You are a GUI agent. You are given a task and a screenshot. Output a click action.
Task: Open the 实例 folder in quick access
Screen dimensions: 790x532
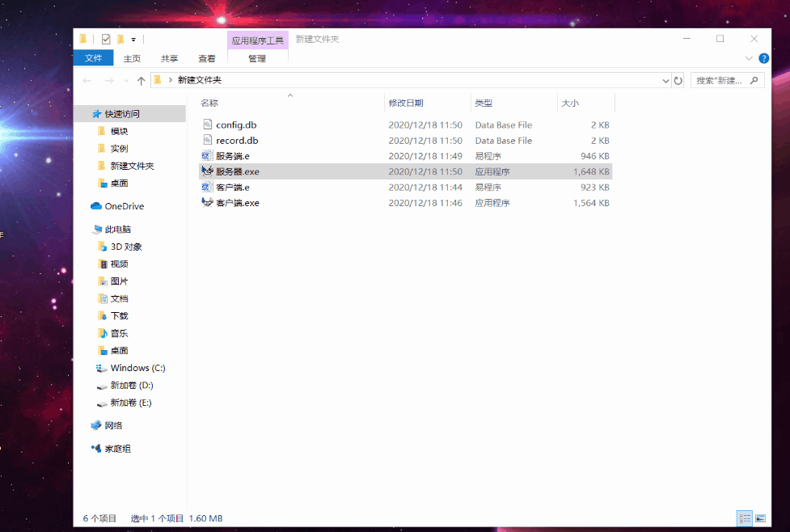pos(120,148)
